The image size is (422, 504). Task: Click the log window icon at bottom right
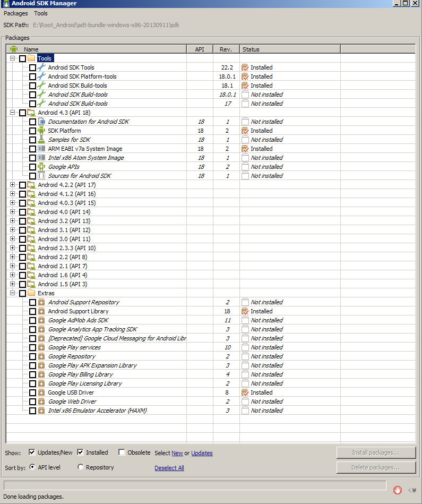(412, 490)
